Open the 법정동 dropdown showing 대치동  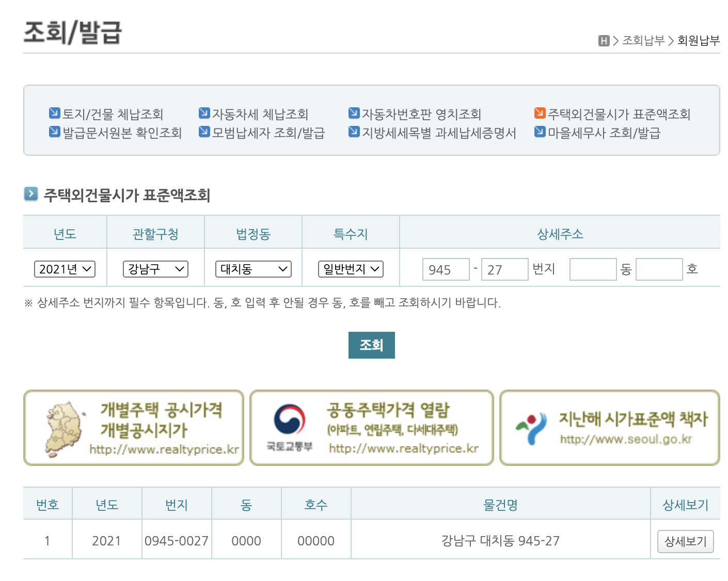point(253,269)
